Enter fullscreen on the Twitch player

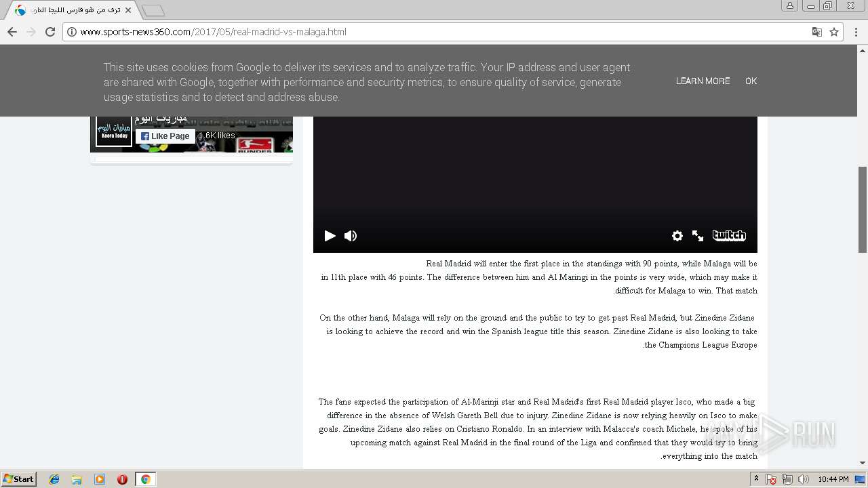coord(698,236)
